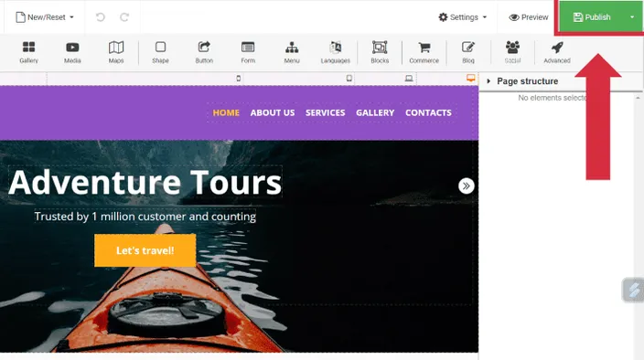Add a Maps element

coord(116,52)
